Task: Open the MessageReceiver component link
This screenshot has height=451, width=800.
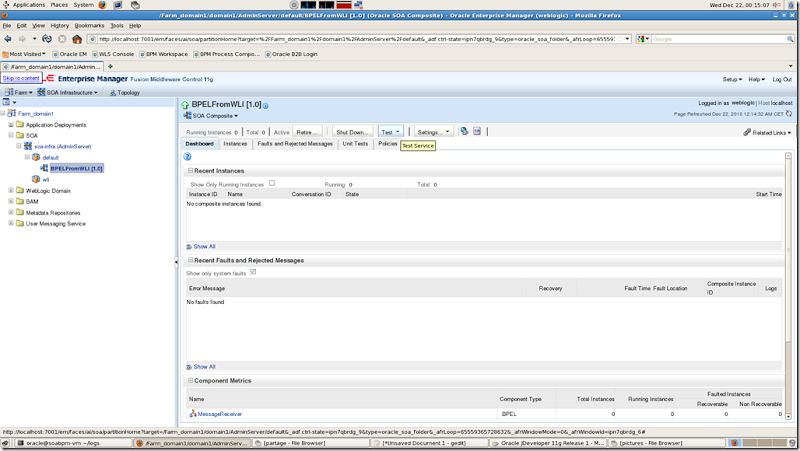Action: click(219, 414)
